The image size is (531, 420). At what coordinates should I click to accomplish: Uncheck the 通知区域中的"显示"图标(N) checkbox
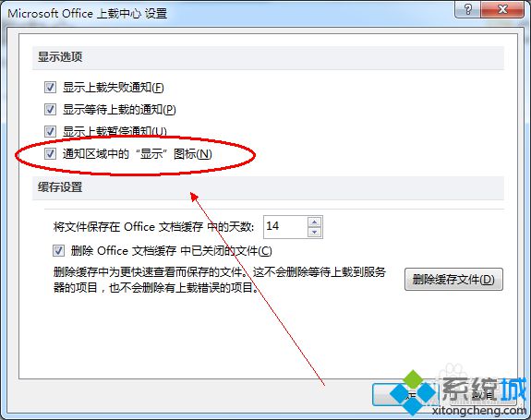[x=50, y=153]
